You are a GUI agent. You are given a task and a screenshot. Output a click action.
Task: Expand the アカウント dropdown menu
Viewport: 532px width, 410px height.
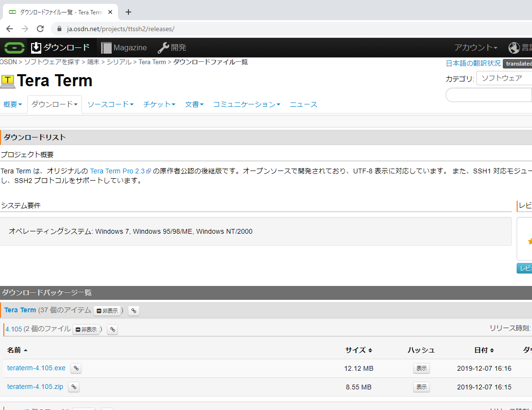[475, 47]
